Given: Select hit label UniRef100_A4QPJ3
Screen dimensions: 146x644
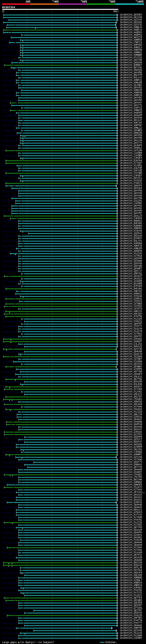Looking at the screenshot, I should click(131, 30).
